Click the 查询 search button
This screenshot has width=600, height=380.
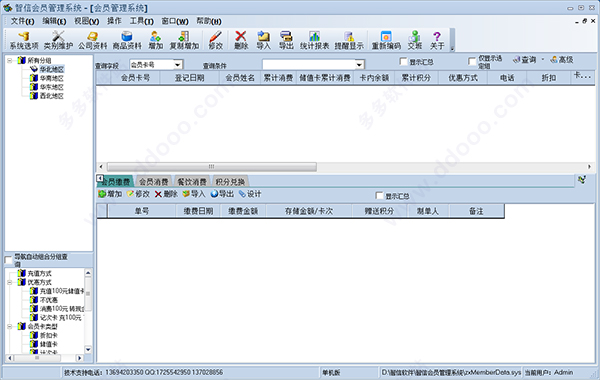click(x=525, y=60)
